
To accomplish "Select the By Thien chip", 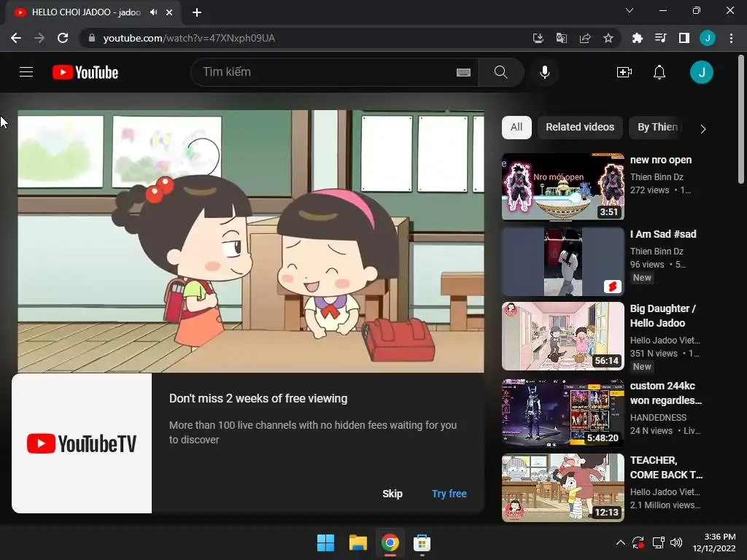I will point(657,127).
